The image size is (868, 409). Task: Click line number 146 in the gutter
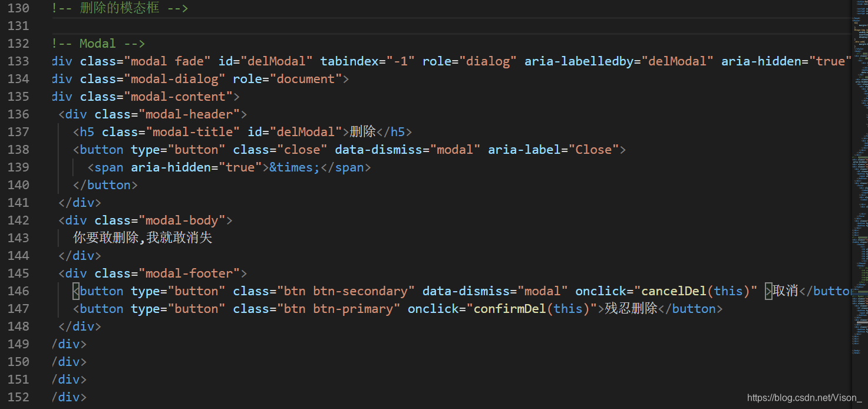[18, 291]
